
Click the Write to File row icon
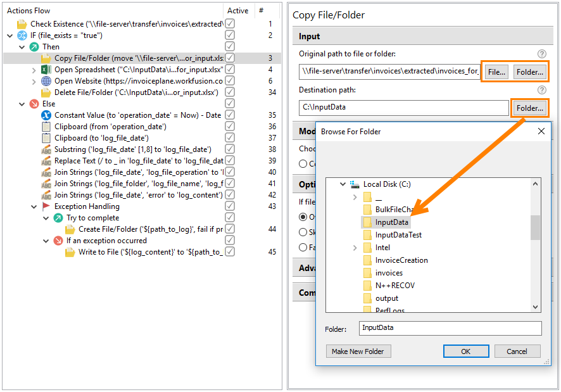[70, 253]
